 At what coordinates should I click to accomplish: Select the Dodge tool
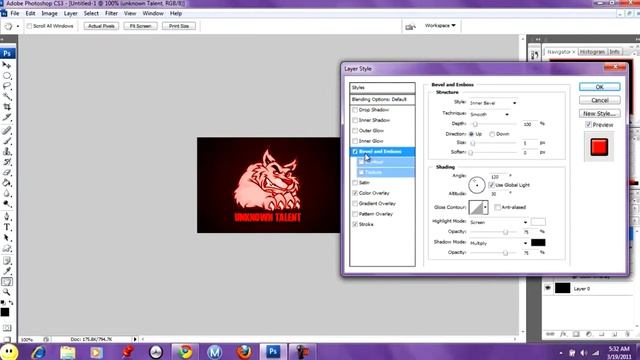7,204
